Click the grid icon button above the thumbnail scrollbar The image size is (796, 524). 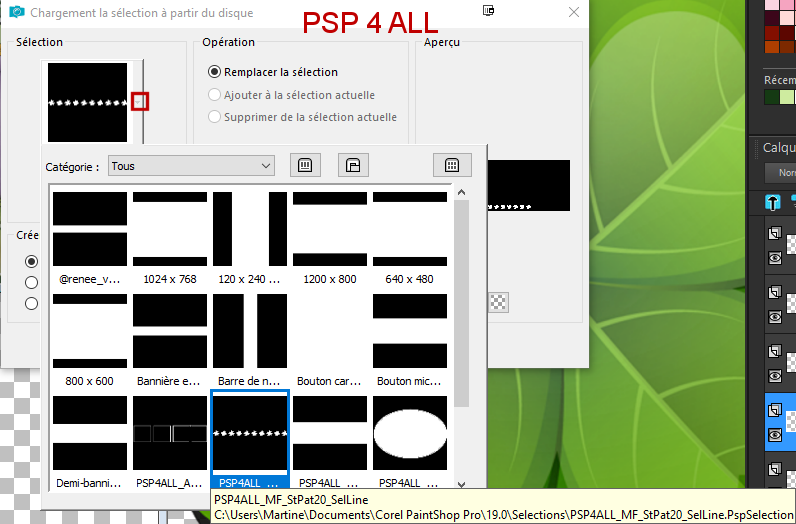click(x=452, y=165)
